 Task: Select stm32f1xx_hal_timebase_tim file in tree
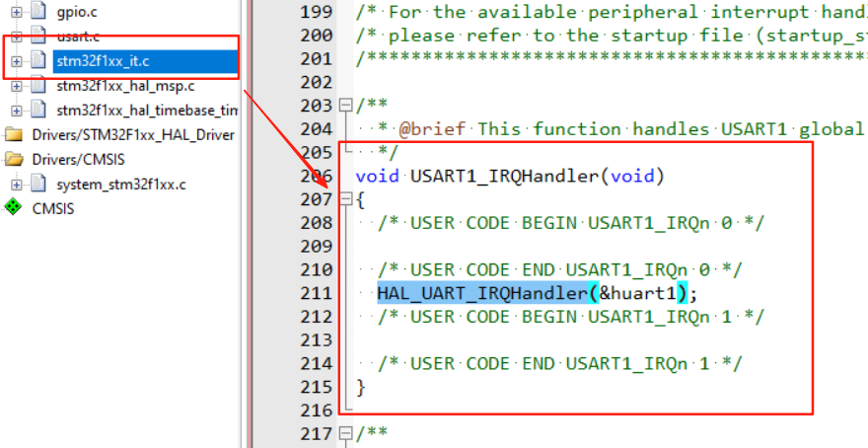(147, 111)
